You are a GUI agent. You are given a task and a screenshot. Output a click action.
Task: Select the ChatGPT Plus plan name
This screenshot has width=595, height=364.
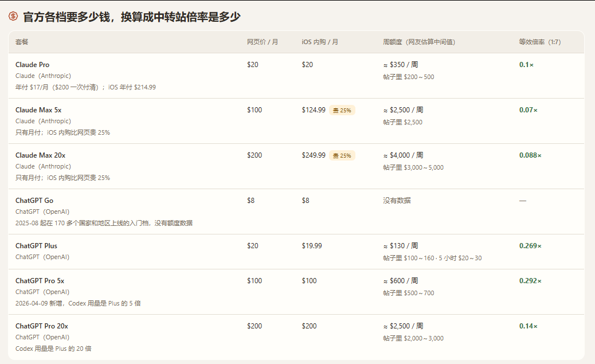[x=36, y=245]
